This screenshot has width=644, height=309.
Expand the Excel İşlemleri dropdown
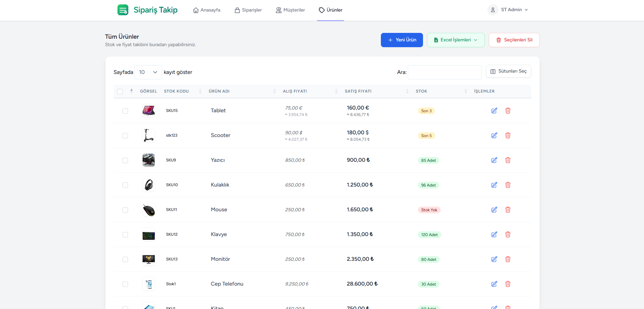click(456, 40)
